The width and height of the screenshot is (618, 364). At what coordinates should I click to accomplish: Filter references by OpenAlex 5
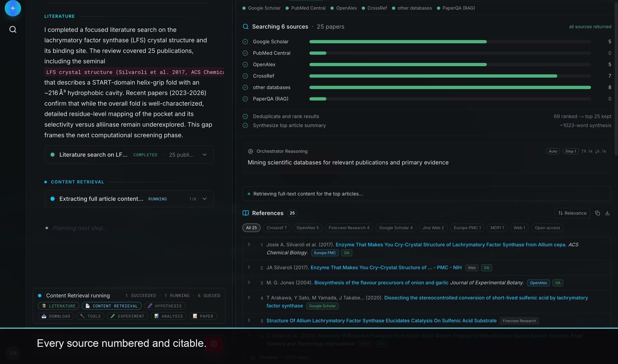308,228
